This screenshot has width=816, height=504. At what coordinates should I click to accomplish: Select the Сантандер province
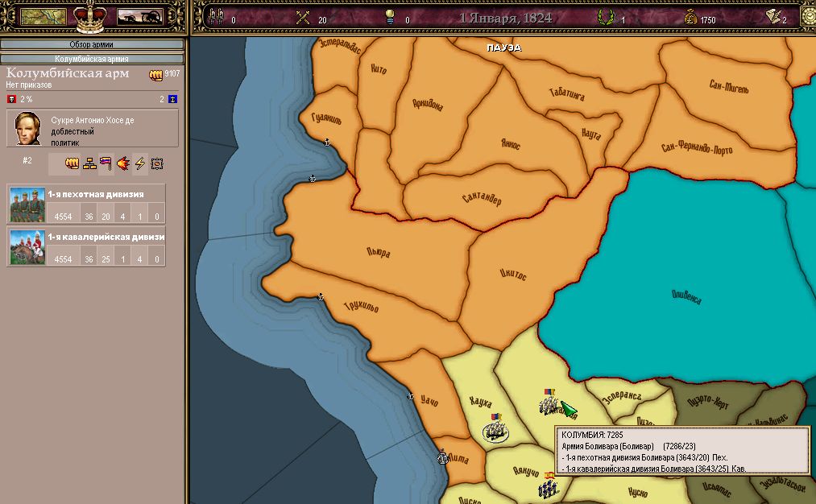(482, 199)
